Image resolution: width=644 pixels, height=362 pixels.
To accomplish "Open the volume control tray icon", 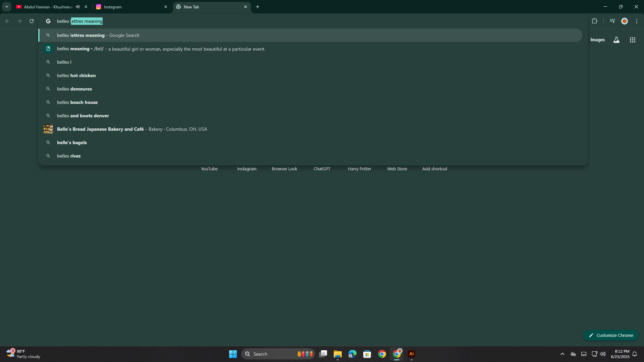I will [603, 354].
